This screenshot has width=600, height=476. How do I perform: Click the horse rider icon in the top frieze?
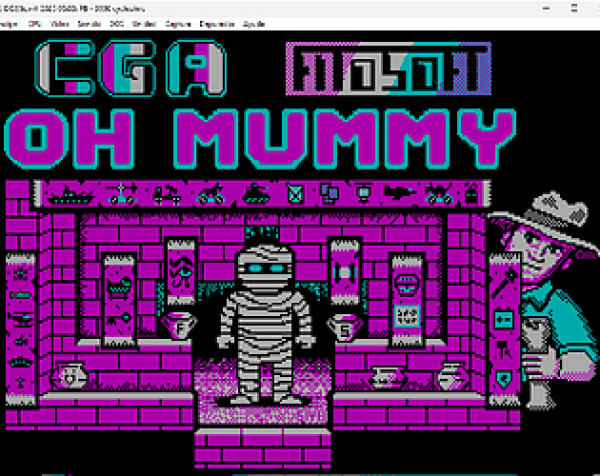point(210,194)
